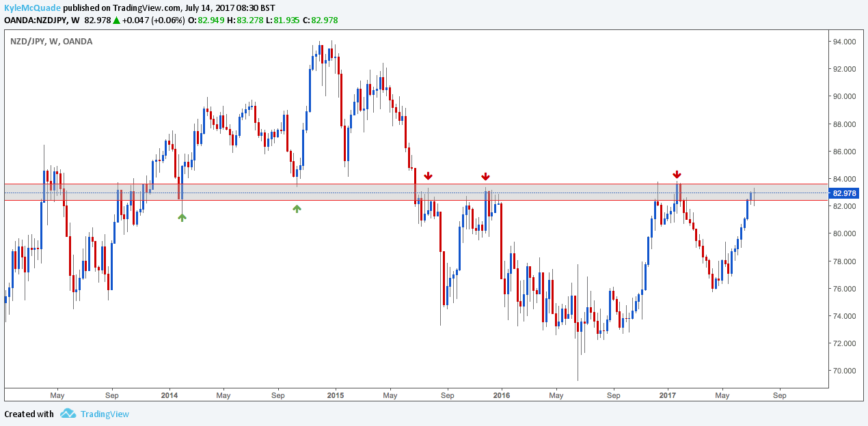
Task: Click the 2016 label on time axis
Action: tap(501, 395)
